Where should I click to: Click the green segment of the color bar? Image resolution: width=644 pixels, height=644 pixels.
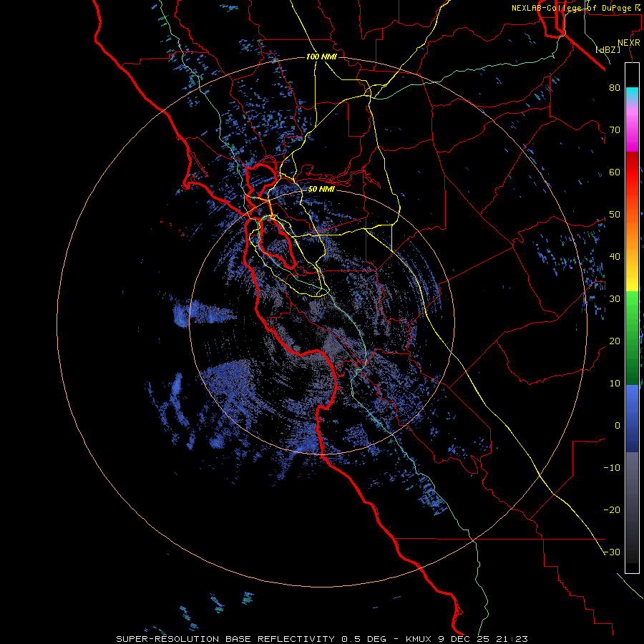pos(632,338)
